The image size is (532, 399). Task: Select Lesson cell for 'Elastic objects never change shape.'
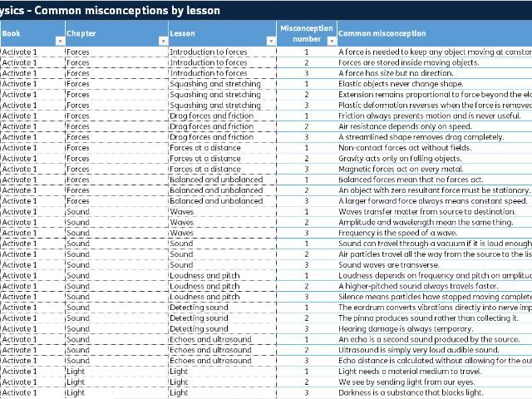[222, 84]
